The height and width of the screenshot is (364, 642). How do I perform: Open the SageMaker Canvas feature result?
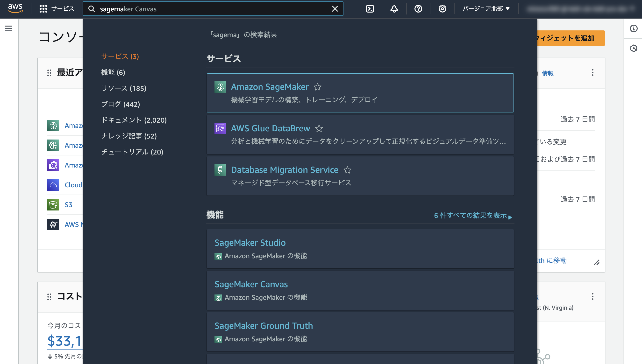(251, 284)
